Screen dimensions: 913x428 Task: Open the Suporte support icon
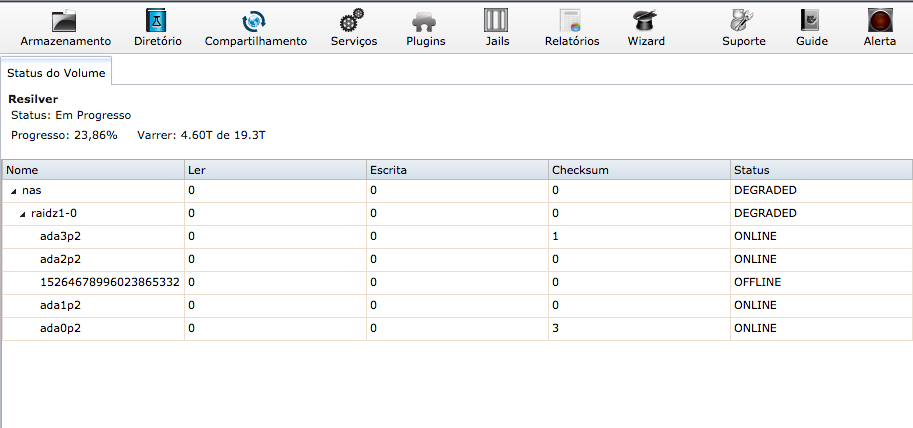pyautogui.click(x=742, y=21)
